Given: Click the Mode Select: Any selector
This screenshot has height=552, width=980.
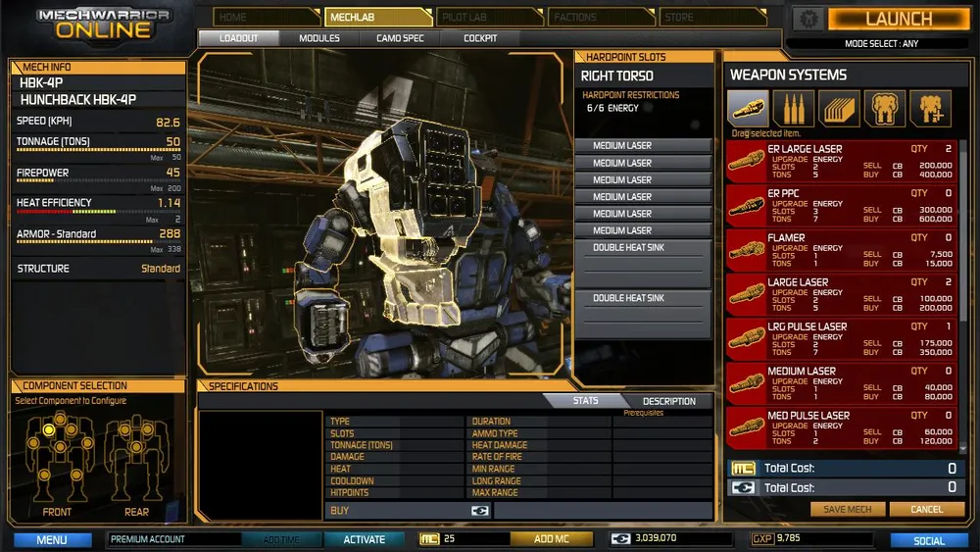Looking at the screenshot, I should [x=881, y=44].
